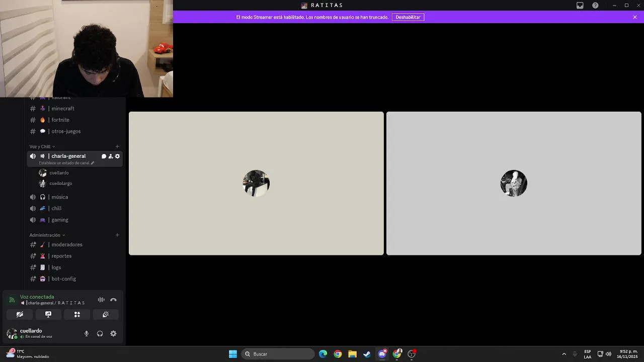Disconnect from voice call

[113, 300]
